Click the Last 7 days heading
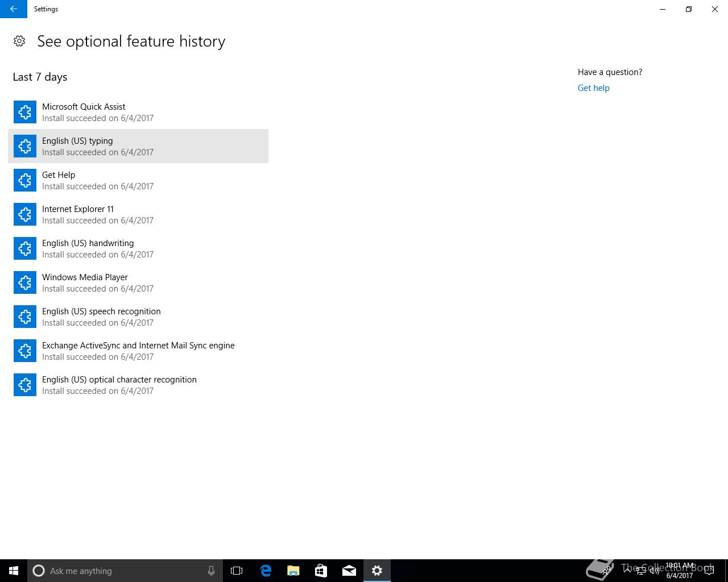 40,77
